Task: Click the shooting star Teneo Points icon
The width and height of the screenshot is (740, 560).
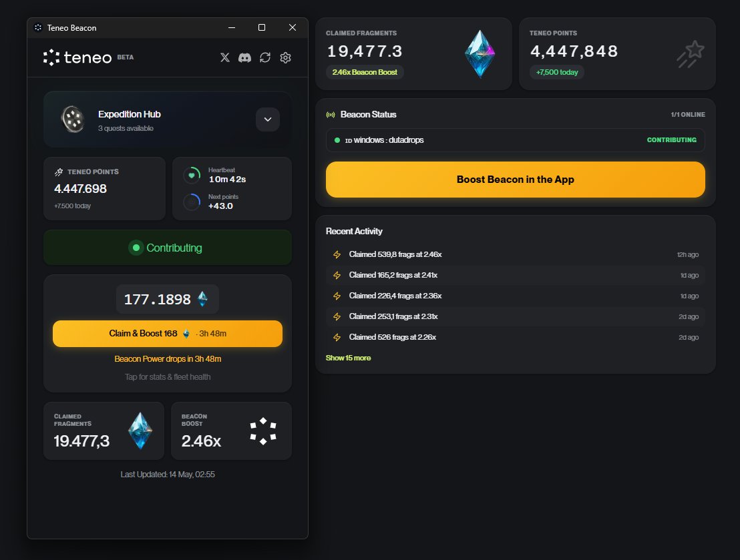Action: click(691, 54)
